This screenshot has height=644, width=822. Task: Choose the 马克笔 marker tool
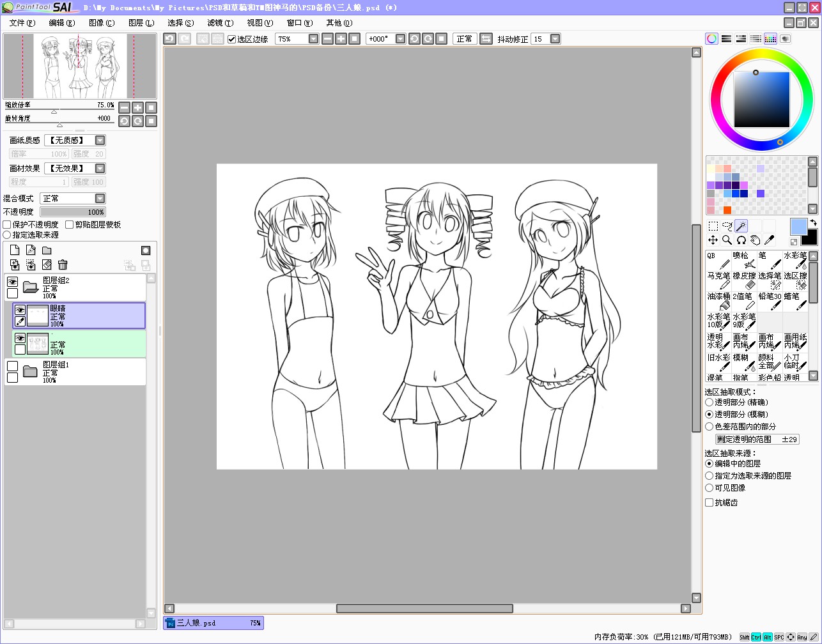coord(718,280)
